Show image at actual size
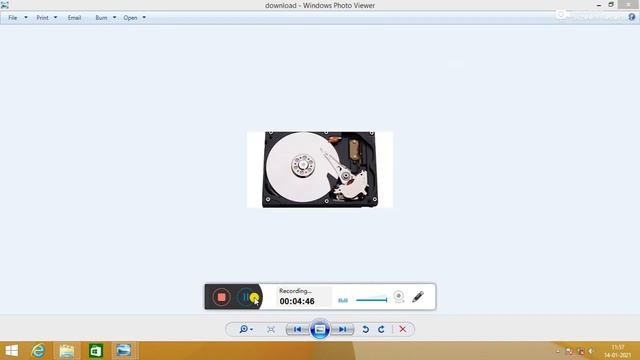 click(271, 329)
